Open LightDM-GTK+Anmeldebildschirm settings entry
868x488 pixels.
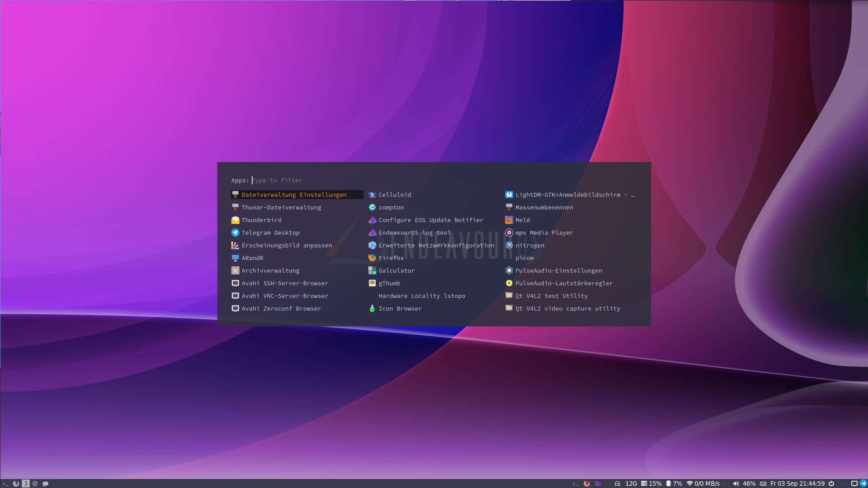[571, 195]
